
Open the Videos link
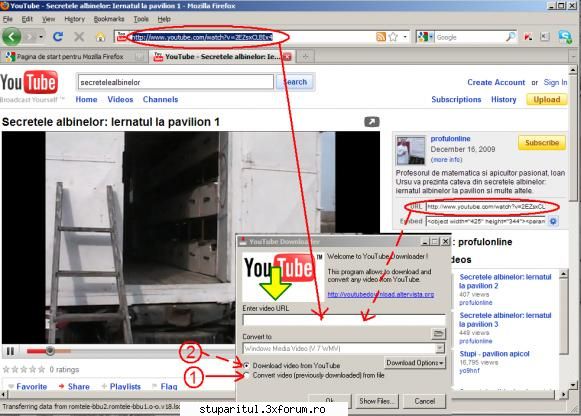coord(120,99)
